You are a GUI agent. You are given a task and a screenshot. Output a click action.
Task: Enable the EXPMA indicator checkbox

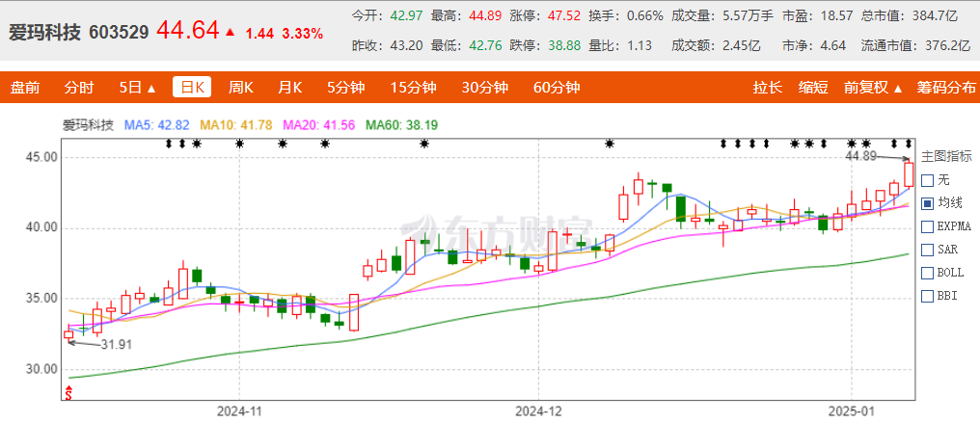pos(928,226)
